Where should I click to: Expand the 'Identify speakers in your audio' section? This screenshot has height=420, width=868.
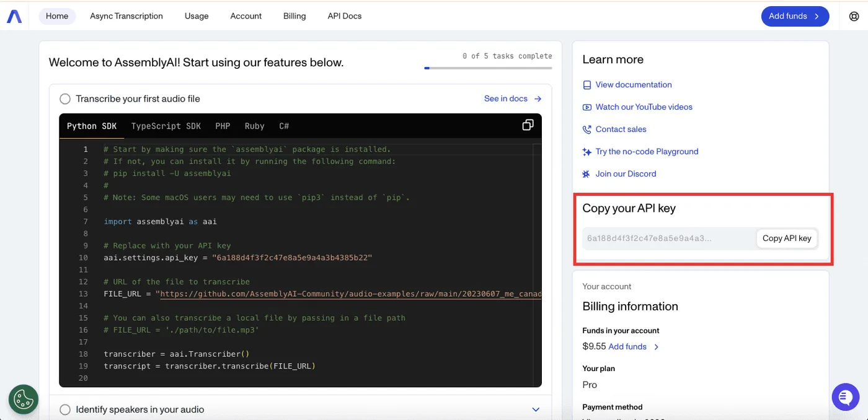click(536, 409)
